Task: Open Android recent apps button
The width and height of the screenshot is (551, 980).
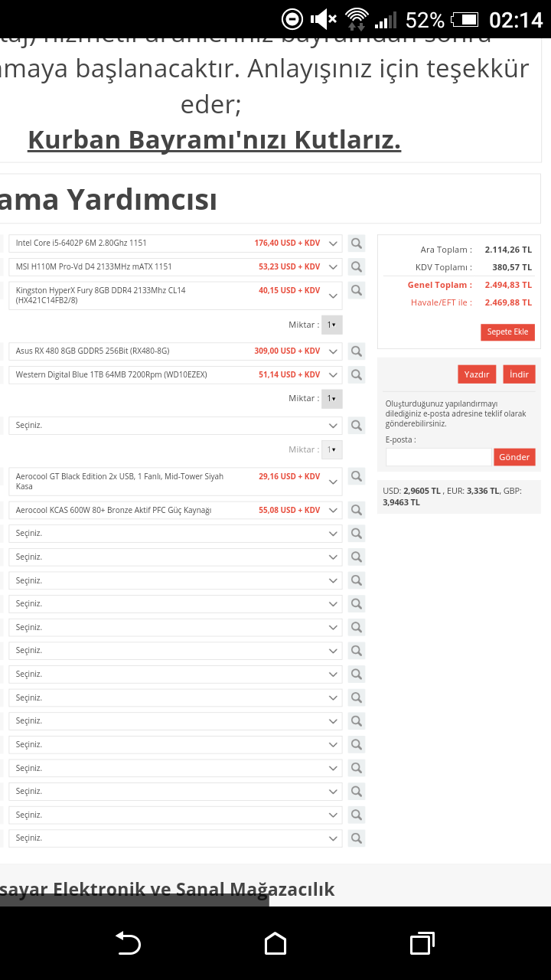Action: (422, 943)
